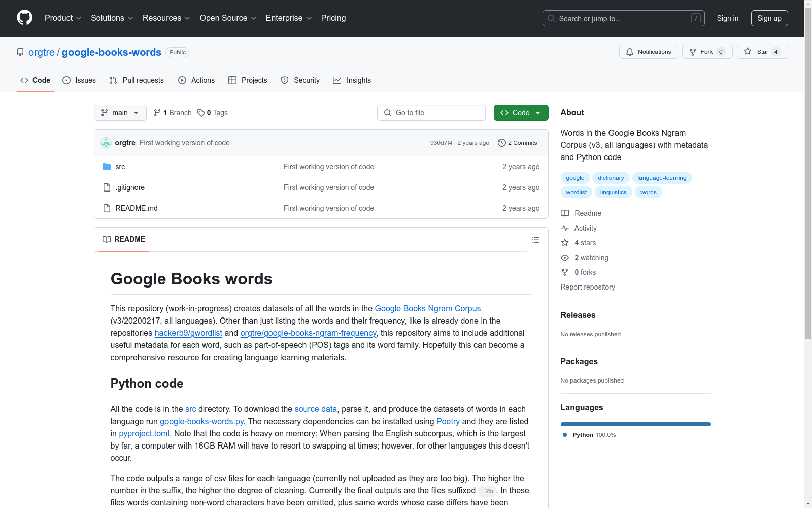Open the README.md file
The height and width of the screenshot is (508, 812).
(137, 208)
